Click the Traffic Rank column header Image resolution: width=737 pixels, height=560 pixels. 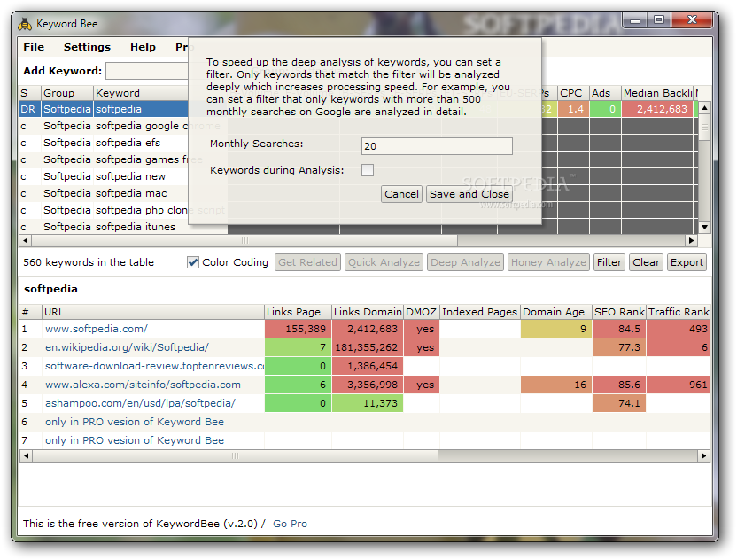tap(679, 312)
